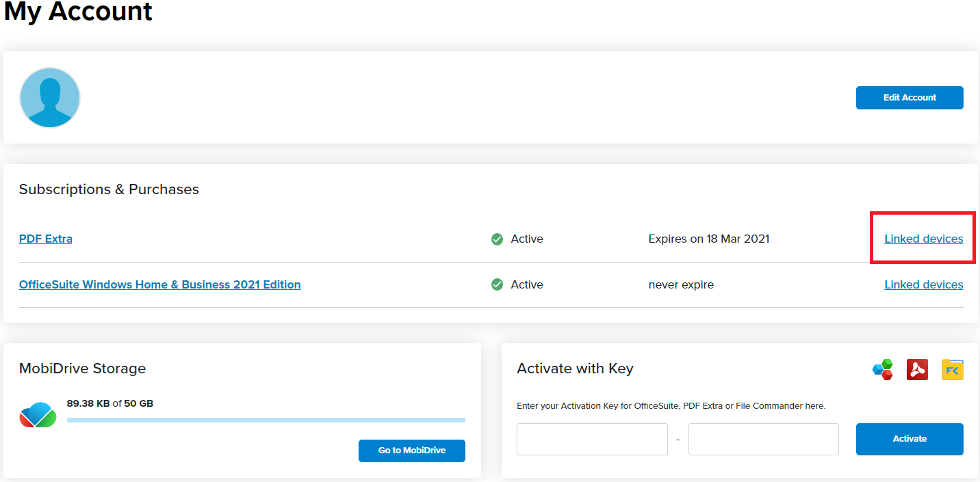Click the 'MobiDrive Storage' heading
980x482 pixels.
(x=82, y=369)
